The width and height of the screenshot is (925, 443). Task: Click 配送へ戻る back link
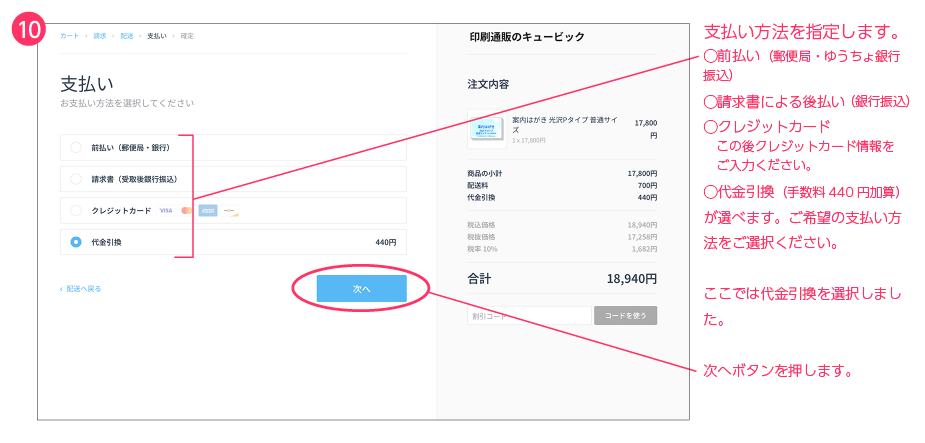[x=82, y=289]
